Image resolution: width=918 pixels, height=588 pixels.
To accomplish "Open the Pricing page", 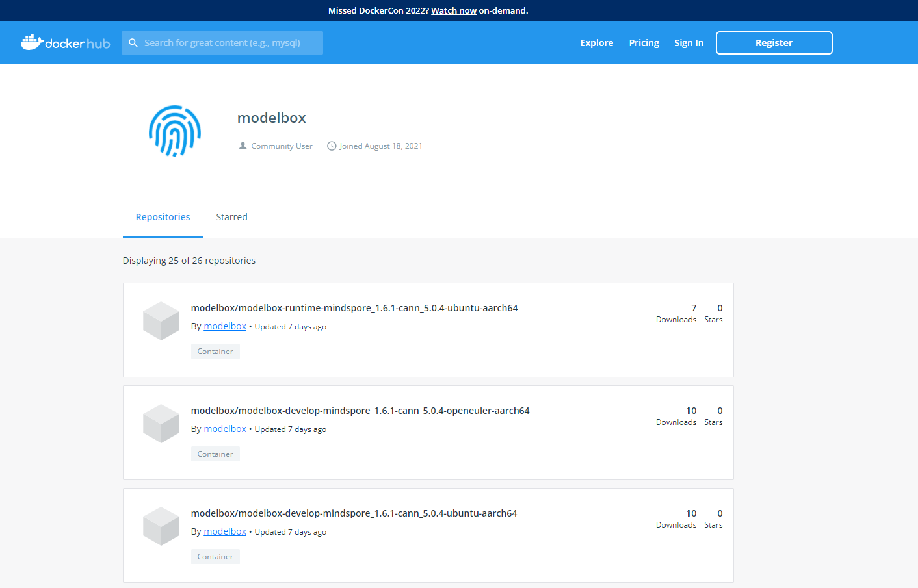I will tap(644, 43).
